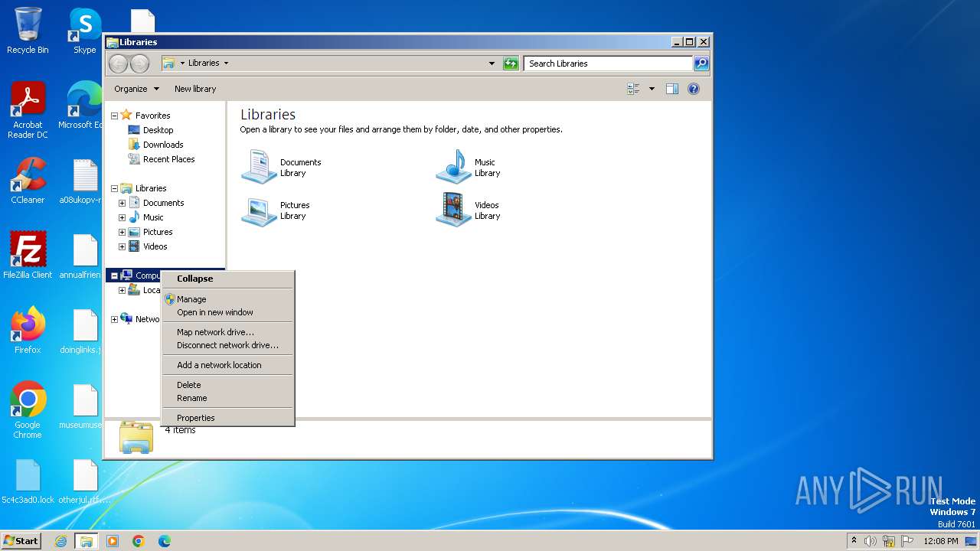The height and width of the screenshot is (551, 980).
Task: Expand the Videos tree node
Action: point(122,246)
